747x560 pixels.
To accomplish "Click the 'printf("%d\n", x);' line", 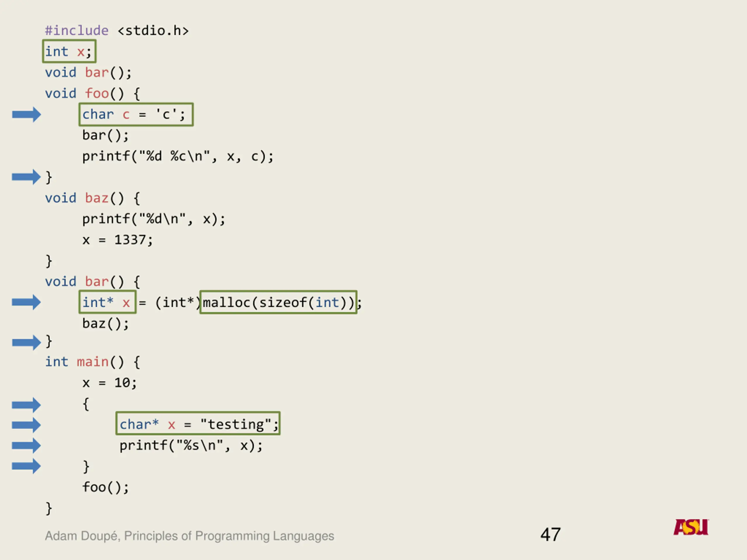I will [x=154, y=219].
